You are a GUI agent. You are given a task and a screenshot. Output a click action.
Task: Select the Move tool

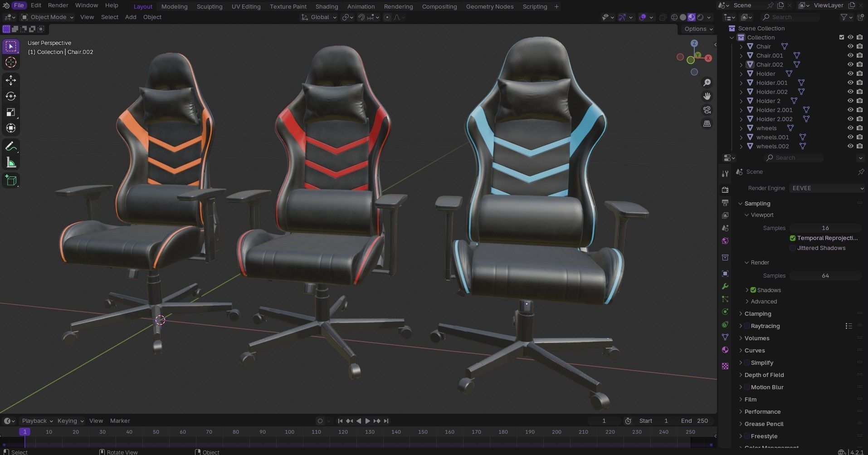click(11, 80)
